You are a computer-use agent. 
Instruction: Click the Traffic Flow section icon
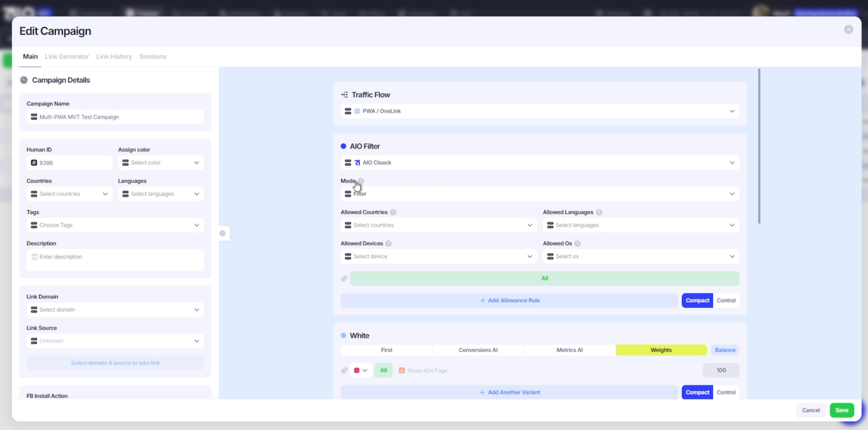pos(344,95)
